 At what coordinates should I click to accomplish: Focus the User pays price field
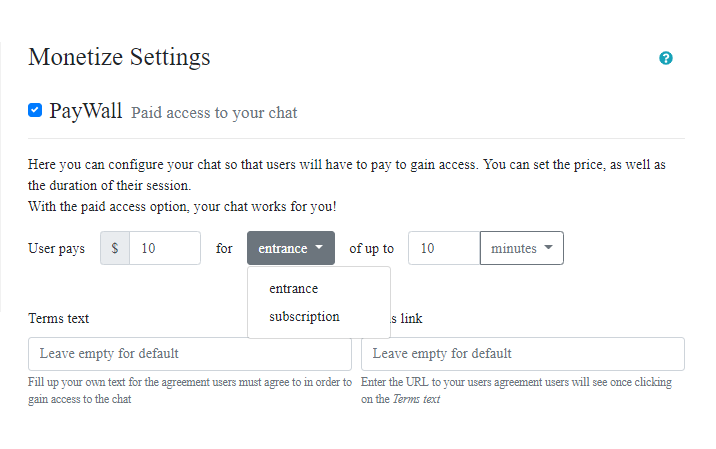165,248
